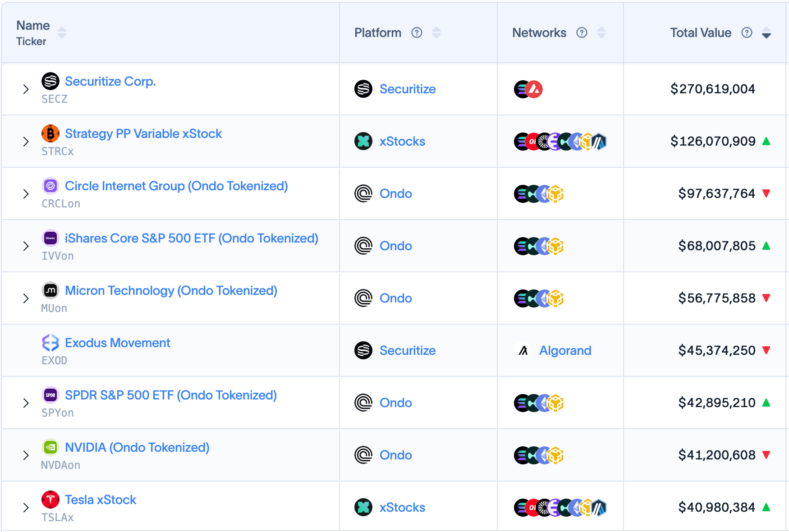Click the xStocks platform logo in STRCx row

click(x=363, y=141)
